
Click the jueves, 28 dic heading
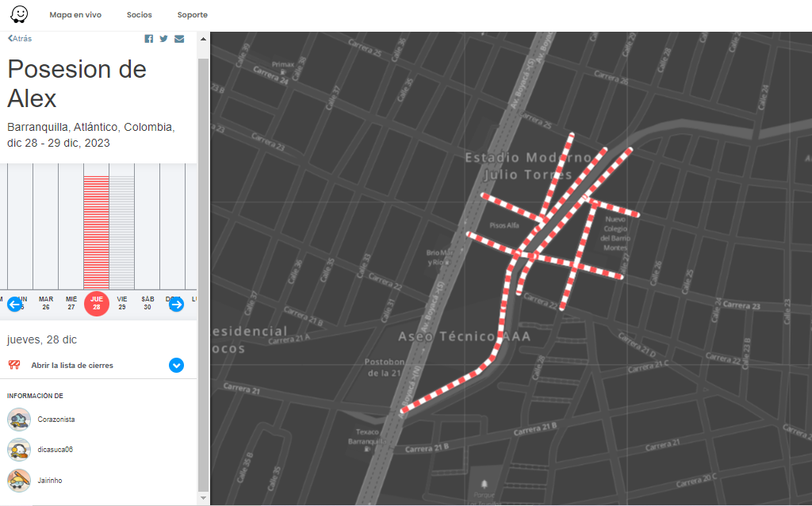42,339
